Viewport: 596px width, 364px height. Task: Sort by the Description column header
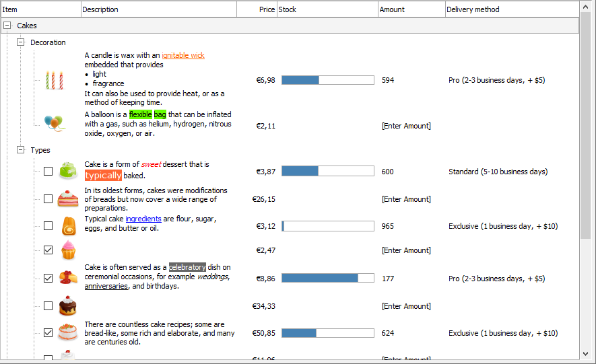(x=159, y=9)
